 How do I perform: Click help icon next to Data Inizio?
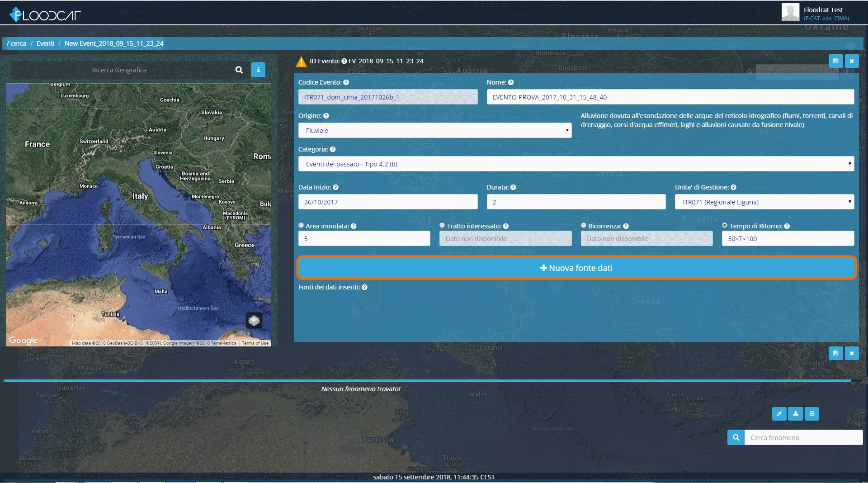(x=335, y=187)
